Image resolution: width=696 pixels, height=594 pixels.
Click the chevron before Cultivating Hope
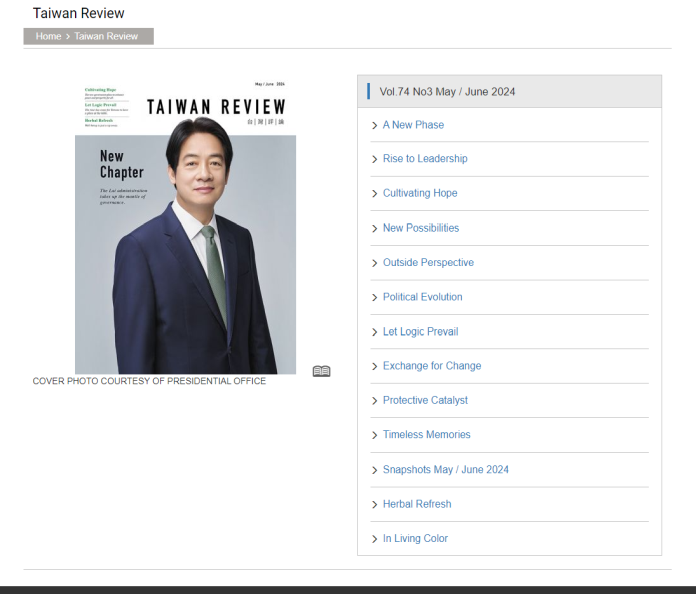(375, 194)
